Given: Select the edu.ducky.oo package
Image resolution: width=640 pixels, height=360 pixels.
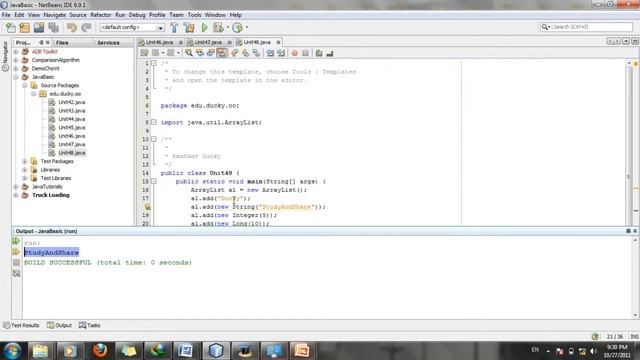Looking at the screenshot, I should pyautogui.click(x=65, y=94).
